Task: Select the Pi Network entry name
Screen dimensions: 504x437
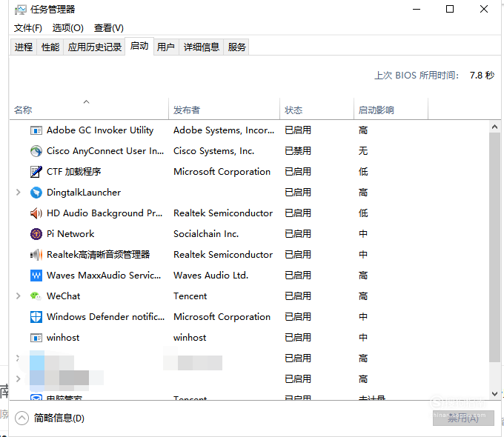Action: (70, 234)
